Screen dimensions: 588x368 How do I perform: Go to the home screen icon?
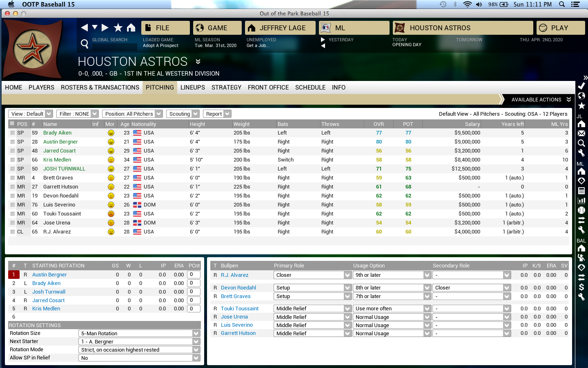tap(131, 28)
